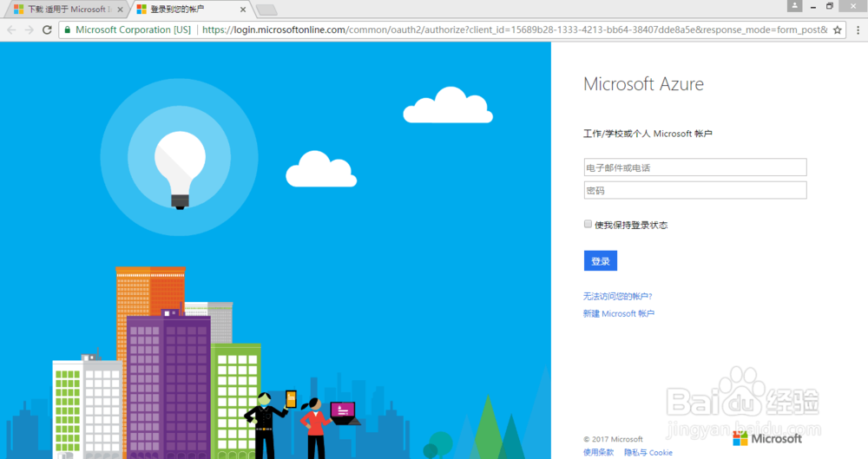Bookmark this page with the star icon

(838, 30)
